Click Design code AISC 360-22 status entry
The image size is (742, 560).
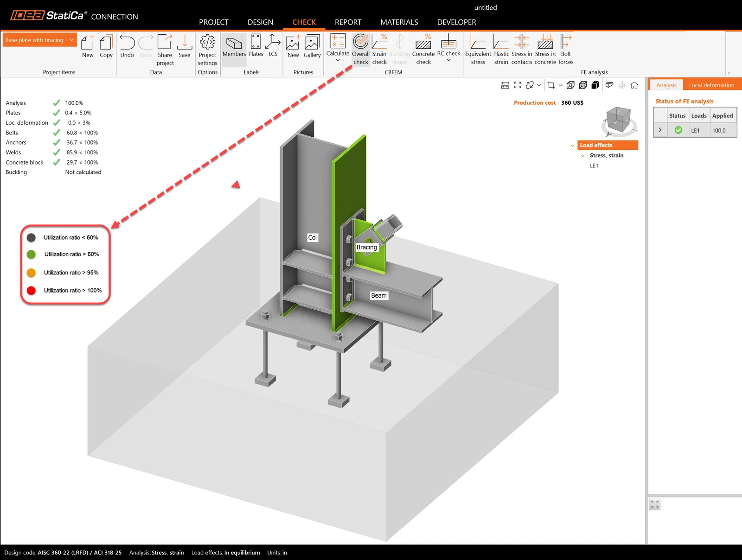63,553
